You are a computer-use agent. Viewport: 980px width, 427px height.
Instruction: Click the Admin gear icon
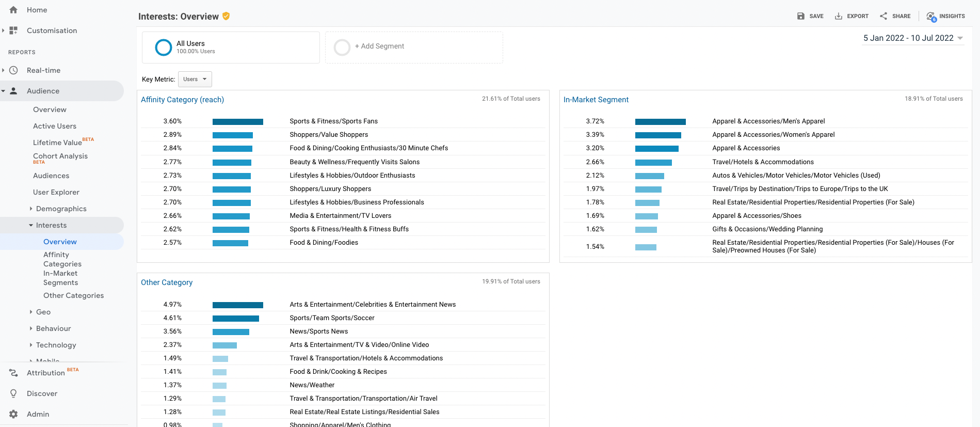coord(13,414)
